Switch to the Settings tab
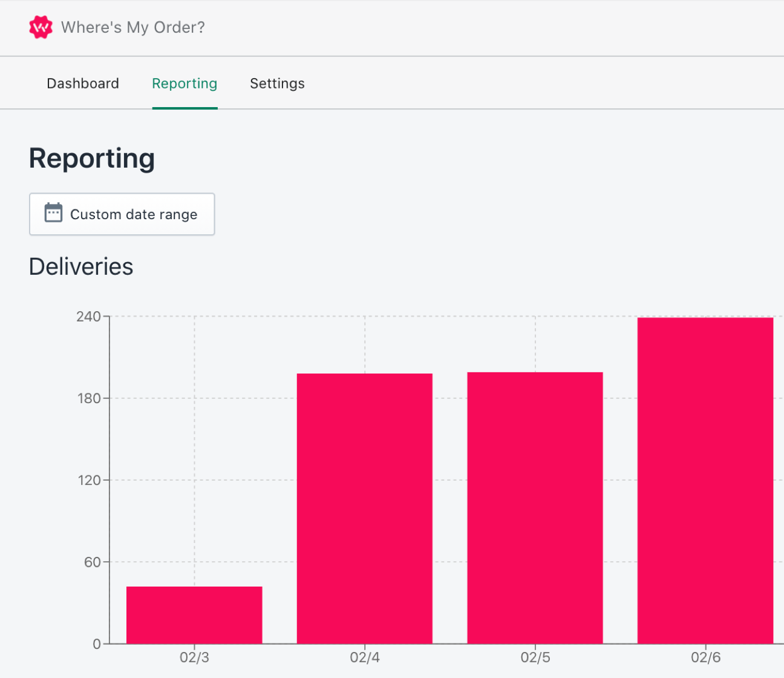 click(x=277, y=84)
